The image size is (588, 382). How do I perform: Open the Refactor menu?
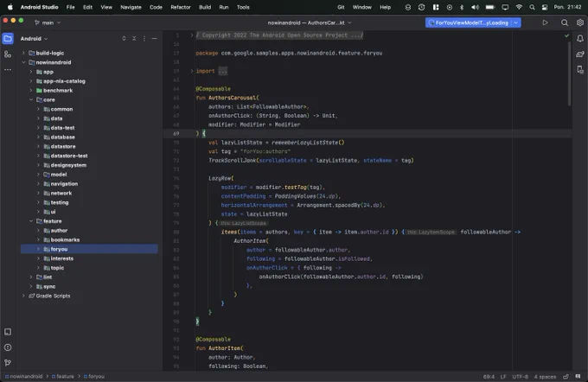point(181,7)
